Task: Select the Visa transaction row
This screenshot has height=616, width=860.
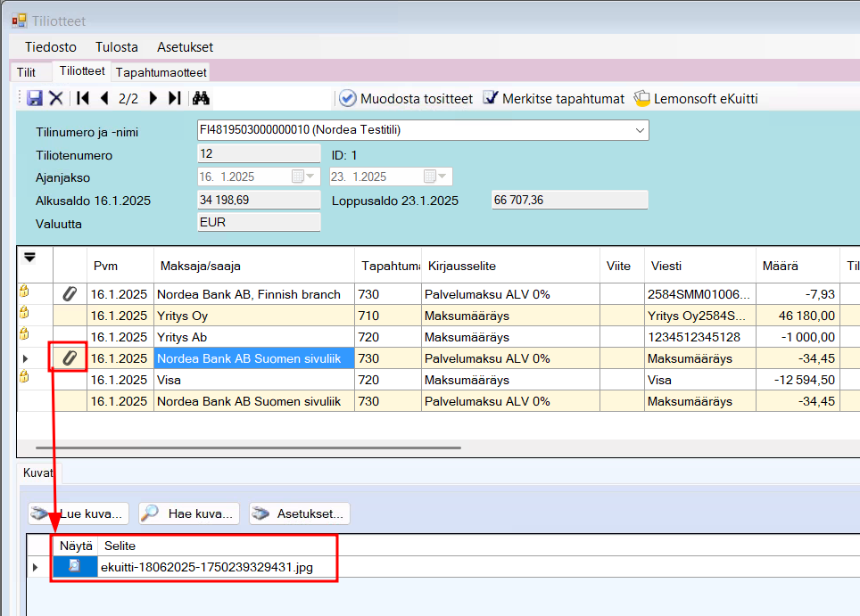Action: (x=254, y=380)
